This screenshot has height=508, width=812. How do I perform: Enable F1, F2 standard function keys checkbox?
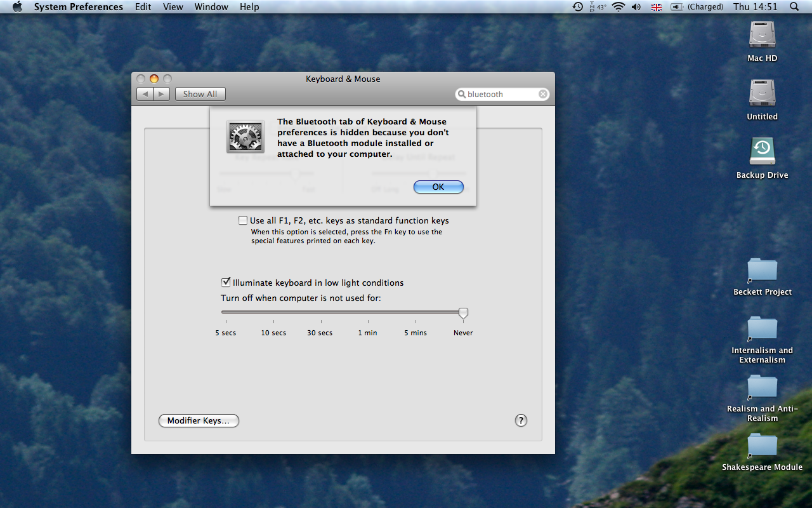(243, 220)
